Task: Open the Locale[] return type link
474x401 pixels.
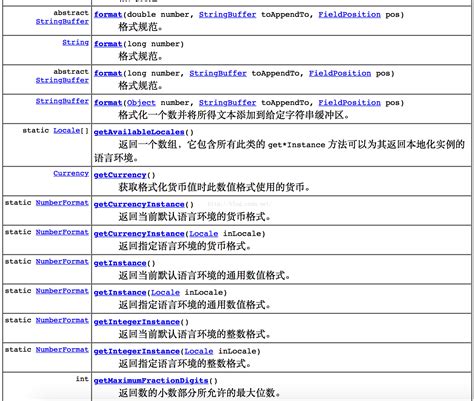Action: (x=67, y=130)
